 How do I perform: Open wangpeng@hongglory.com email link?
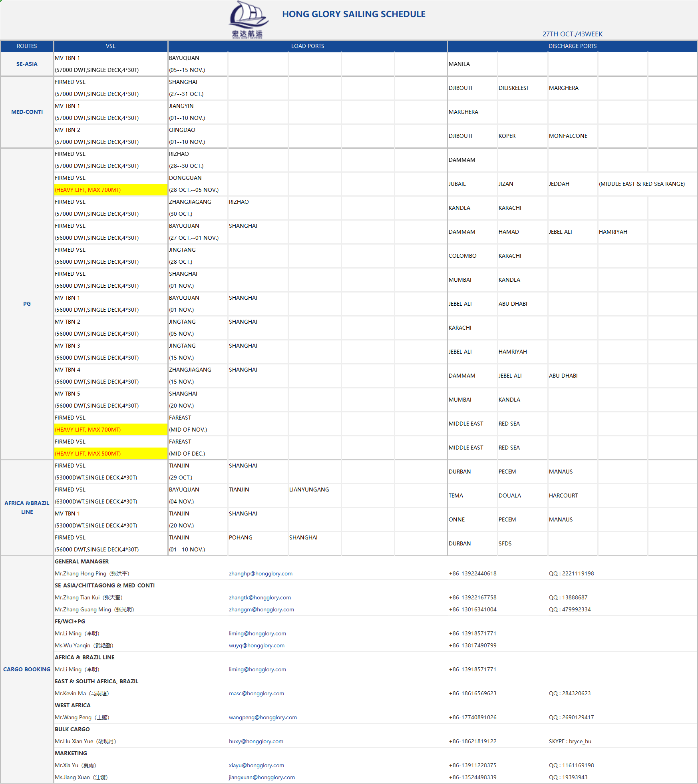pos(262,717)
